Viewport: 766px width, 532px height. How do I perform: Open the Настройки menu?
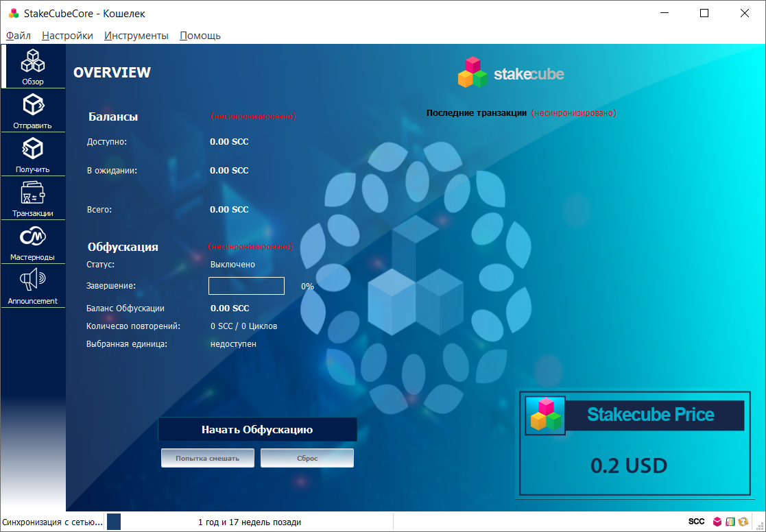point(67,36)
